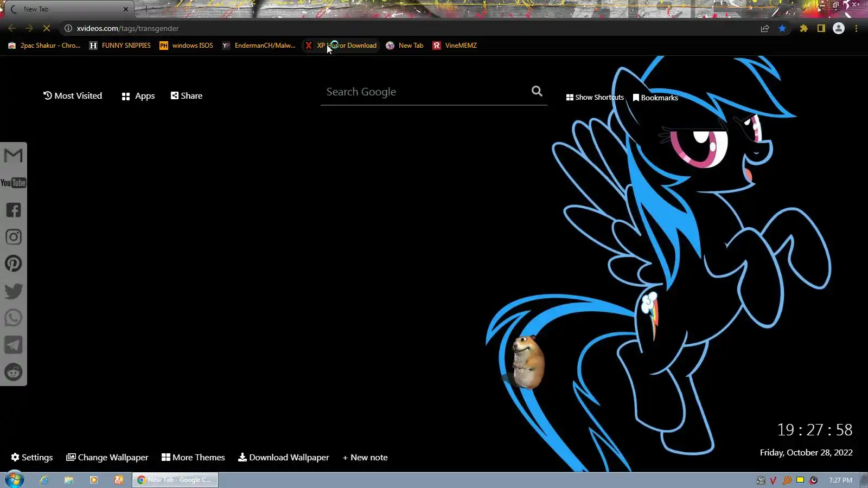The image size is (868, 488).
Task: Open Reddit from the left sidebar
Action: pos(14,372)
